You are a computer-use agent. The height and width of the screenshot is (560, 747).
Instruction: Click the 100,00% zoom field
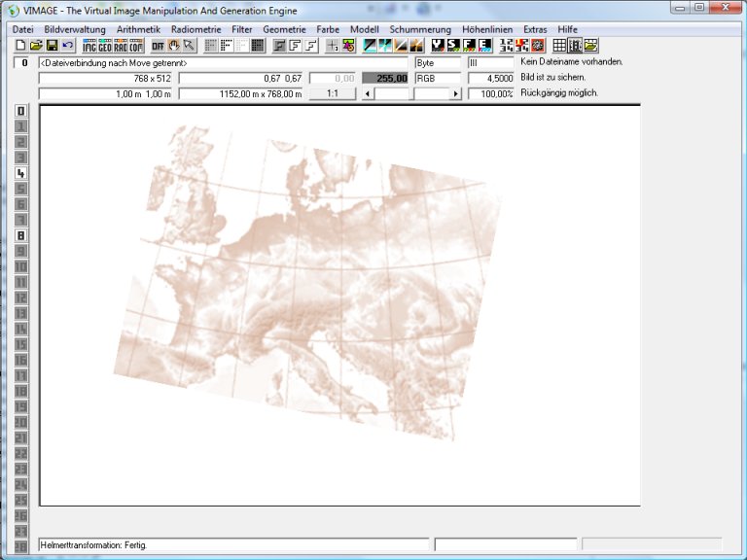pos(491,94)
